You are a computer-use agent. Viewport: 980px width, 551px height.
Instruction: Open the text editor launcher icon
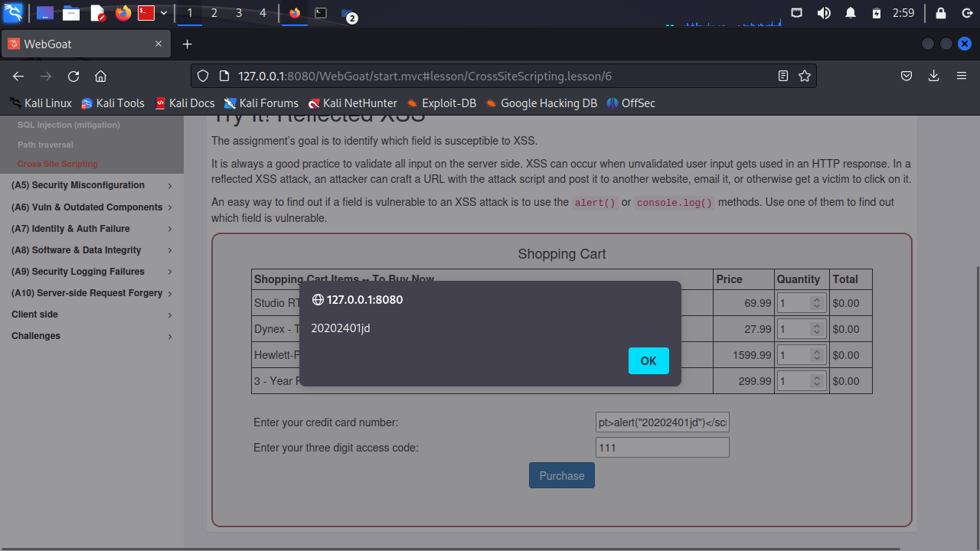[97, 13]
